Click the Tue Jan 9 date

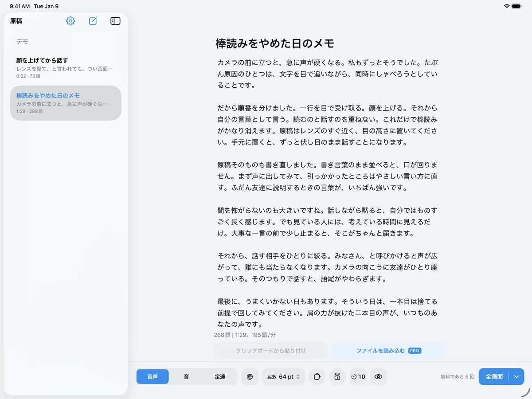[x=46, y=6]
